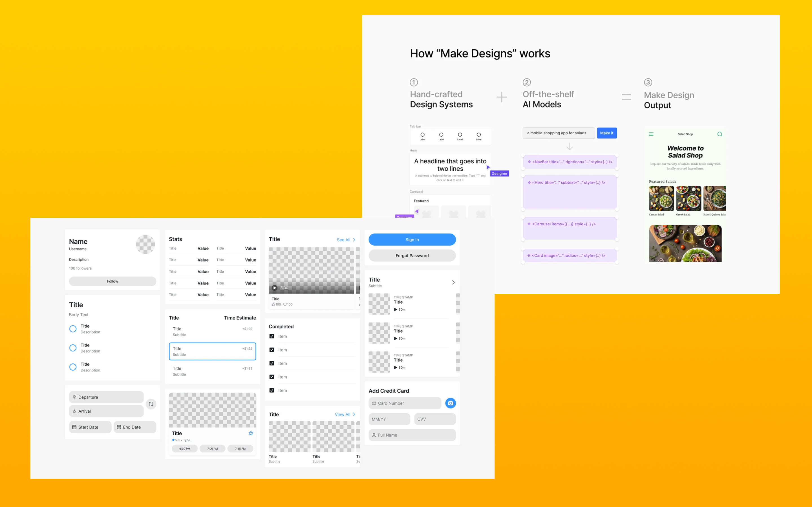
Task: Click the heart icon under the video title
Action: click(285, 304)
